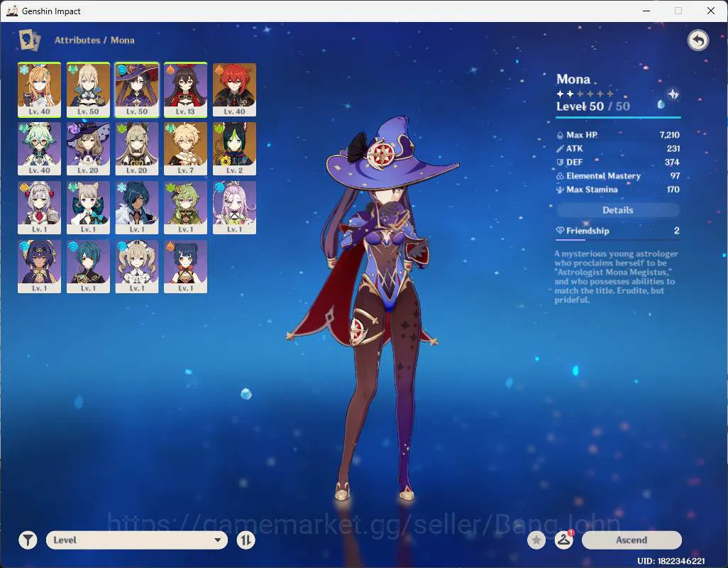Click the return arrow button
The image size is (728, 568).
(697, 40)
